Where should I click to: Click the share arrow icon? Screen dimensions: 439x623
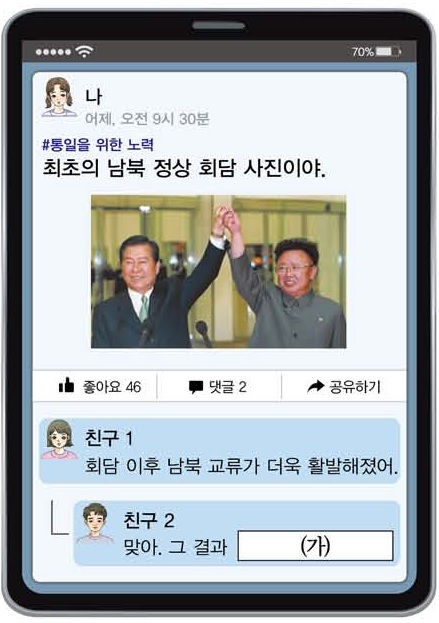(x=316, y=386)
